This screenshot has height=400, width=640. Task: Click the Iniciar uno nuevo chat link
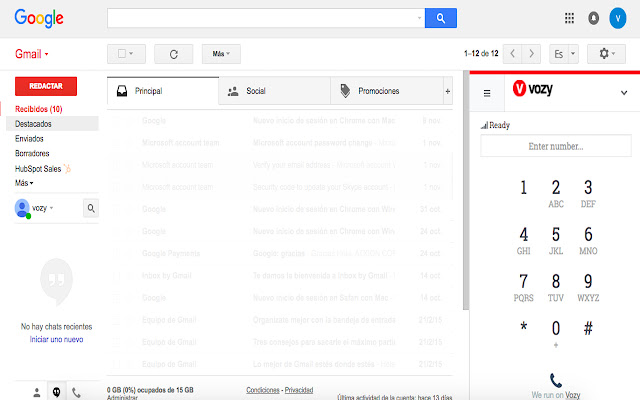(x=56, y=339)
